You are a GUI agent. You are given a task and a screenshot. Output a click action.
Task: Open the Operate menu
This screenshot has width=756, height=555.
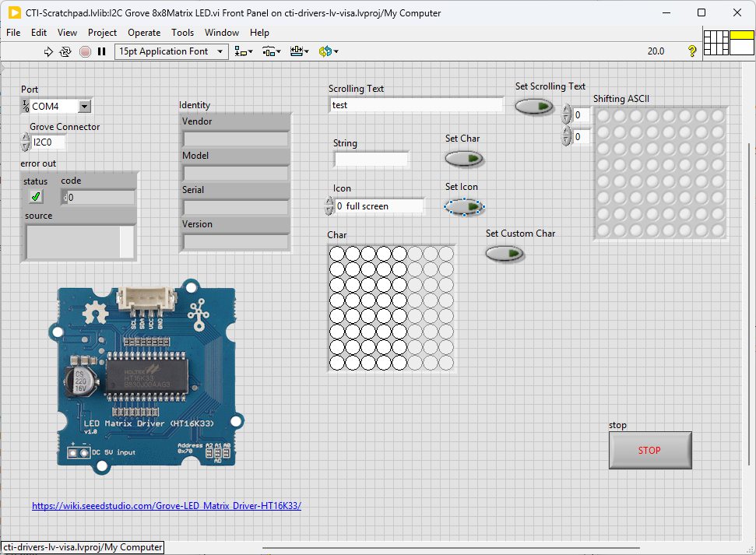coord(144,33)
